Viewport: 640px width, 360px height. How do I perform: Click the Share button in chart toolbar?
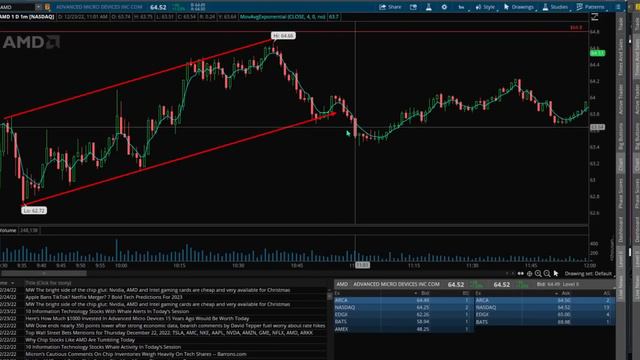(x=390, y=7)
